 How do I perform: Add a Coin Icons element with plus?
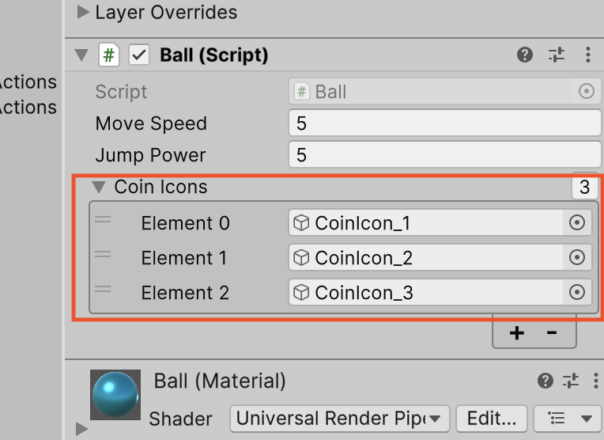(x=517, y=333)
